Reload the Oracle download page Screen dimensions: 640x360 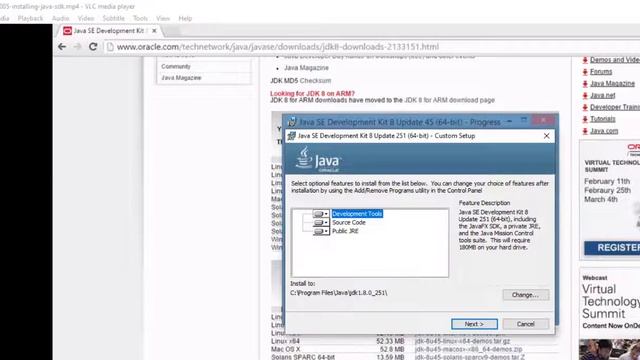pyautogui.click(x=93, y=47)
